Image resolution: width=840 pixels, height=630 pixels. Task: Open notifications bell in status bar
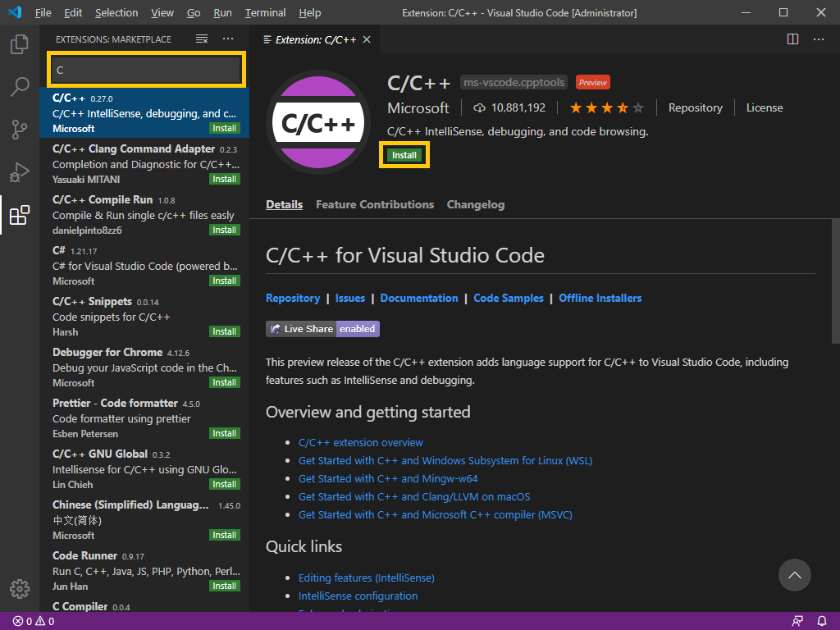pos(822,622)
